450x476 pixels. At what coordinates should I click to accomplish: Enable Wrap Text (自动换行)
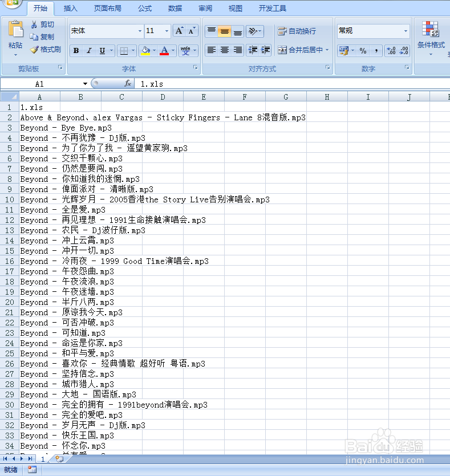click(297, 31)
